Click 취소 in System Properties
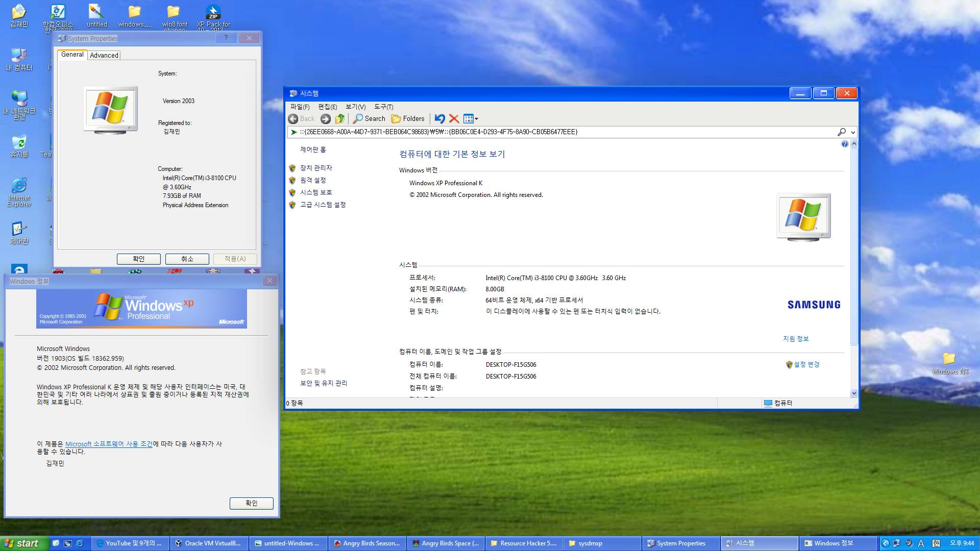Viewport: 980px width, 551px height. pos(187,259)
